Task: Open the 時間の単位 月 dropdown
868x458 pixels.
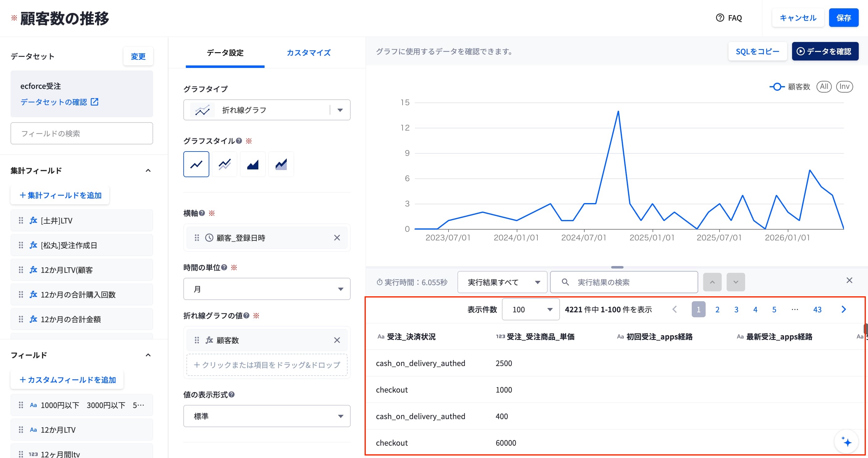Action: point(267,289)
